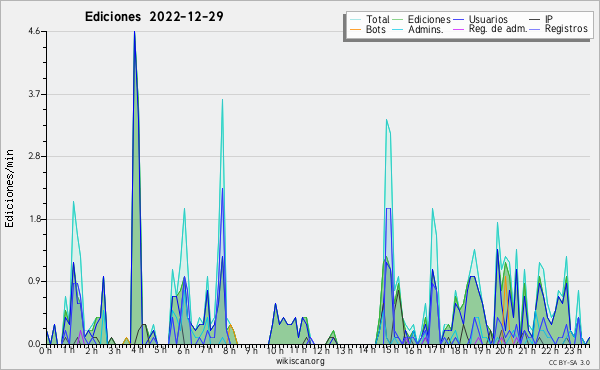Click the orange Bots legend swatch
The width and height of the screenshot is (600, 370).
pyautogui.click(x=355, y=29)
